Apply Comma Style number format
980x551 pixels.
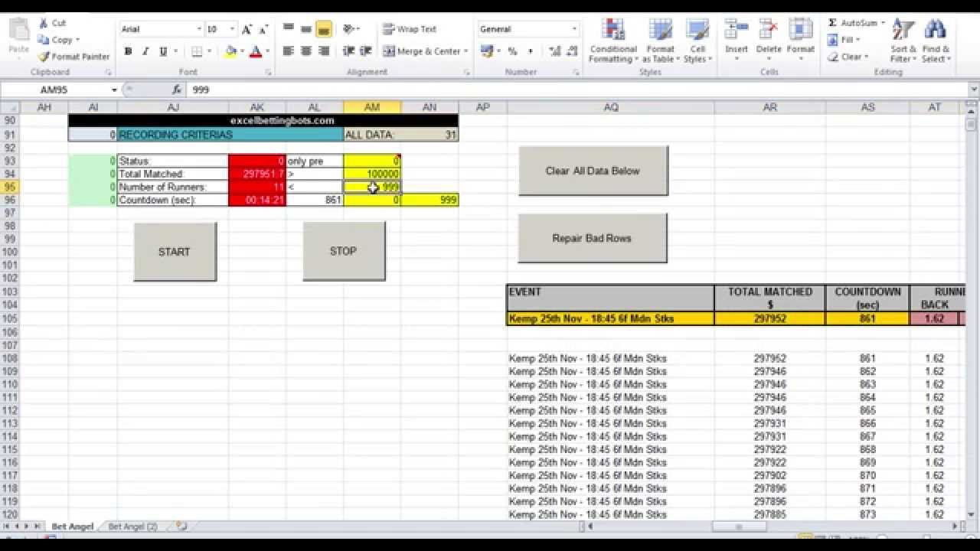point(531,51)
